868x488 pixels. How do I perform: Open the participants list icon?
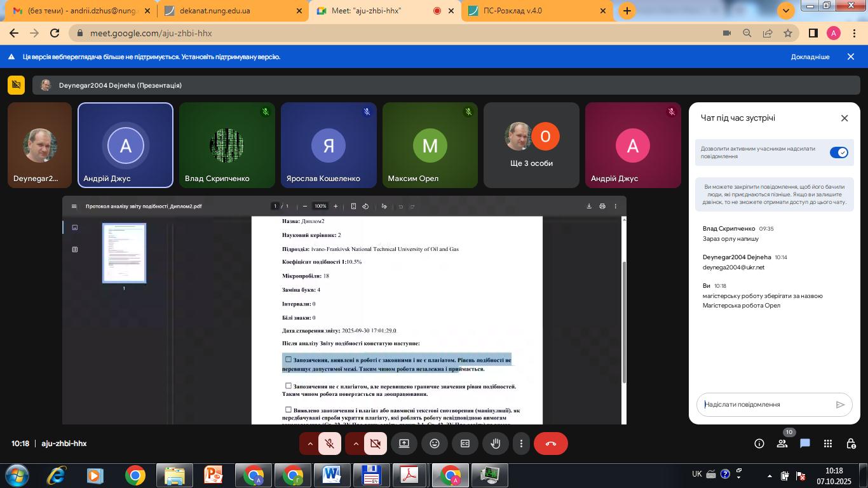(x=782, y=444)
